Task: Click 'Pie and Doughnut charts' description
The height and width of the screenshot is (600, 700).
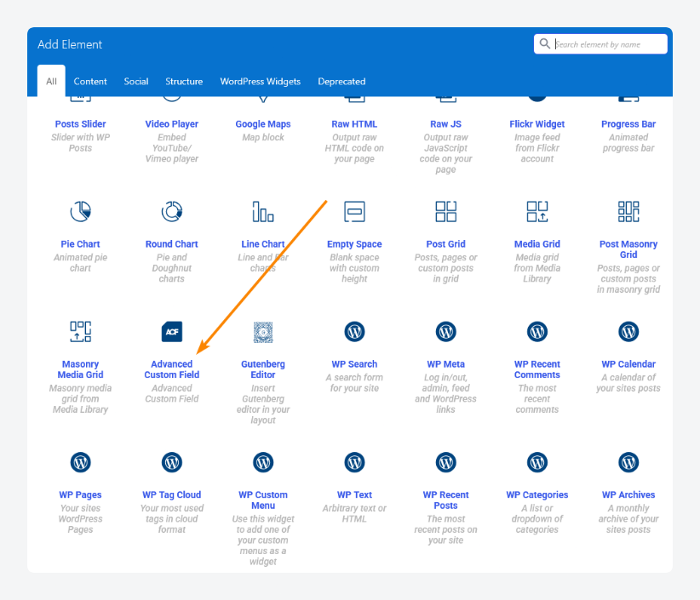Action: (172, 268)
